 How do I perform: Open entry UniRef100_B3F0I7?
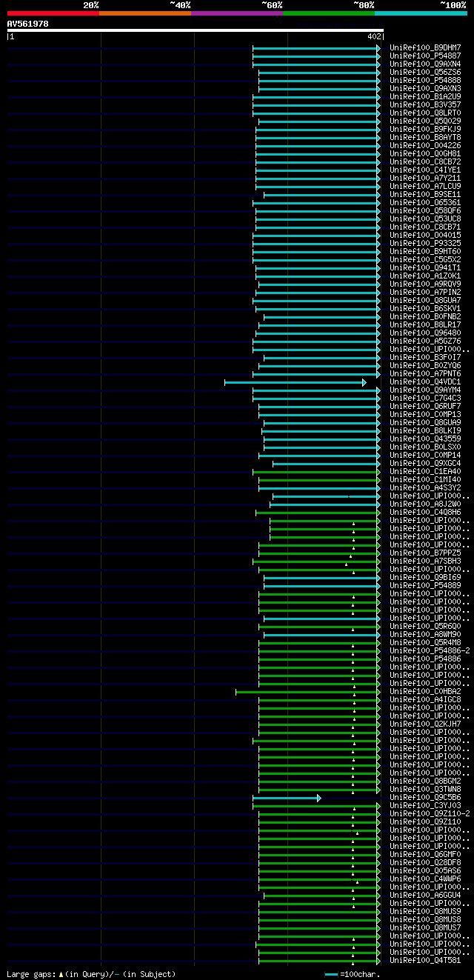click(425, 357)
